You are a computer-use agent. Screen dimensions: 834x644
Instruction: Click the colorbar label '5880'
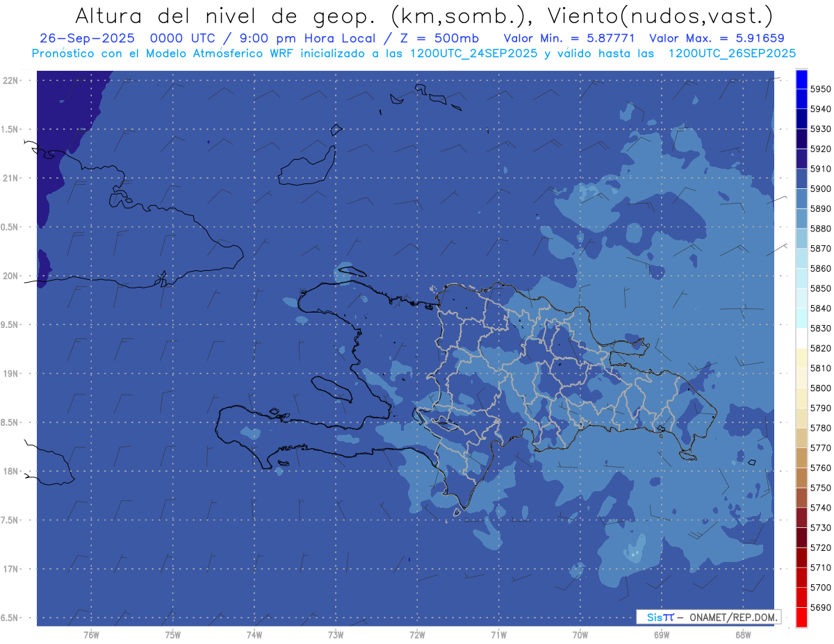pyautogui.click(x=821, y=229)
